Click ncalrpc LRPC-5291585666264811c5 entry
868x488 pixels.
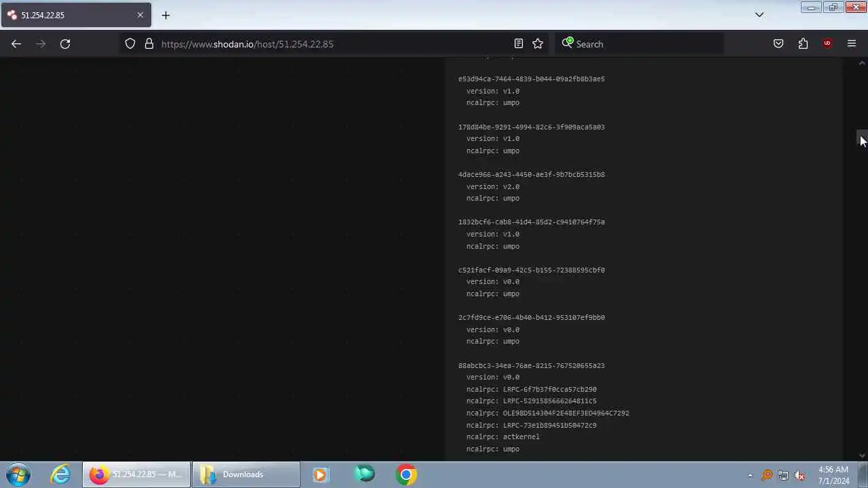coord(531,401)
